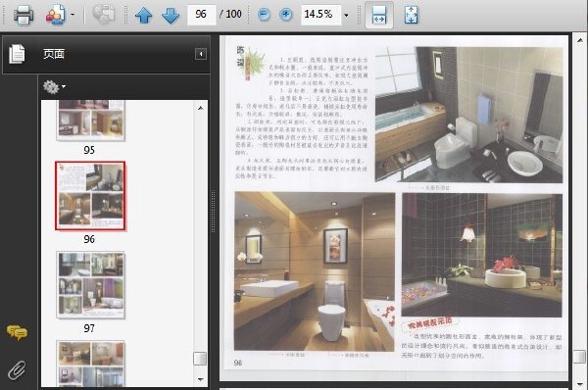Click the page number field showing 96
Image resolution: width=588 pixels, height=390 pixels.
(x=201, y=15)
